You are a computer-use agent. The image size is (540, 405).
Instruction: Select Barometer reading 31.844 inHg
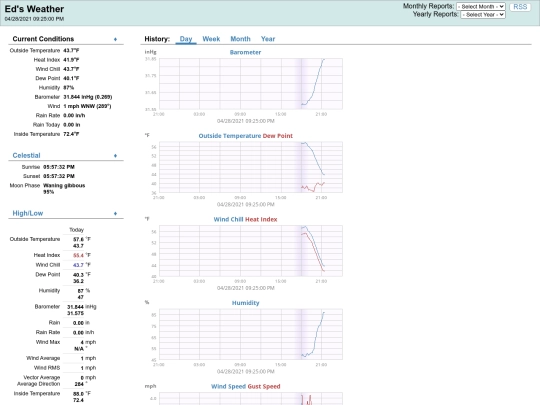87,97
